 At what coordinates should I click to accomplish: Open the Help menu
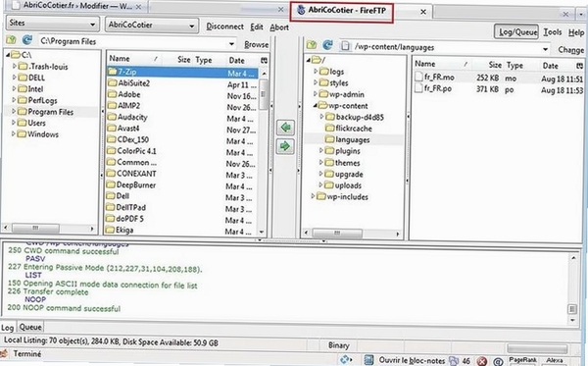tap(576, 32)
